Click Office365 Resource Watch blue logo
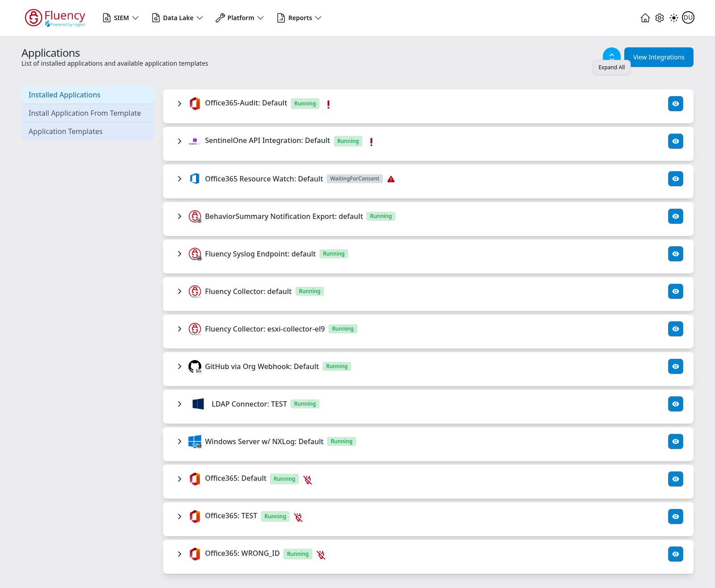 (195, 179)
